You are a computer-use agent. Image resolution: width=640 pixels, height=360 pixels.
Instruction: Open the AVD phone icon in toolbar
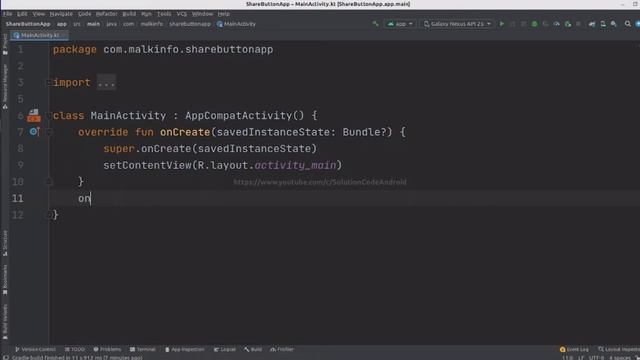[x=603, y=24]
